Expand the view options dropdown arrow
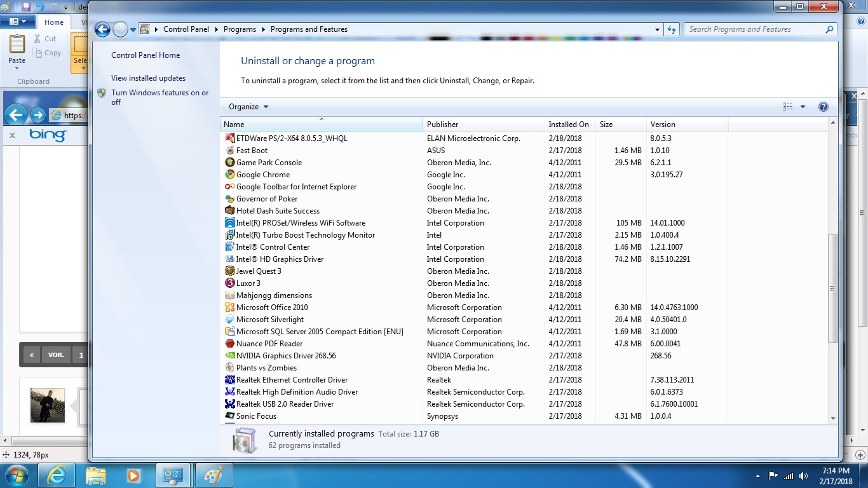This screenshot has height=488, width=868. 803,107
